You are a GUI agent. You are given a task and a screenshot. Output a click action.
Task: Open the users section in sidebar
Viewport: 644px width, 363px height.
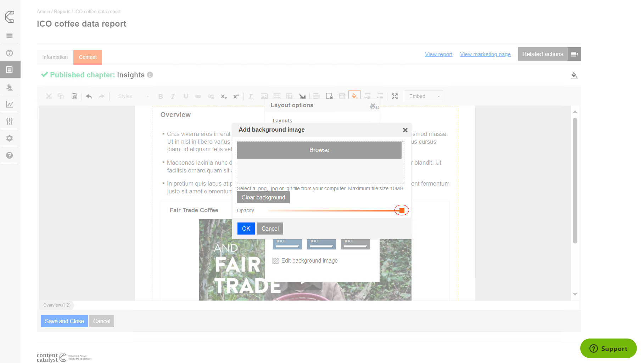click(x=10, y=87)
